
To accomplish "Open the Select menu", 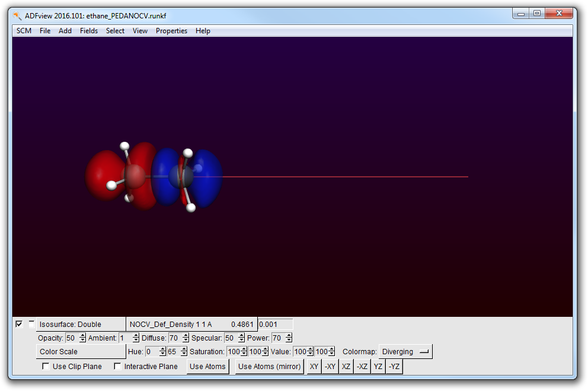I will [x=115, y=31].
